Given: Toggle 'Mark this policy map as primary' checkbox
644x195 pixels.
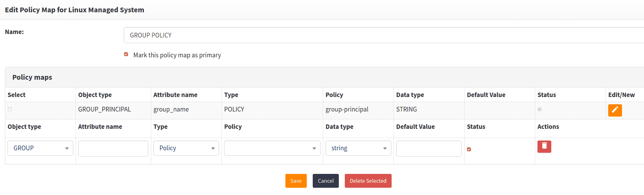Looking at the screenshot, I should tap(126, 54).
